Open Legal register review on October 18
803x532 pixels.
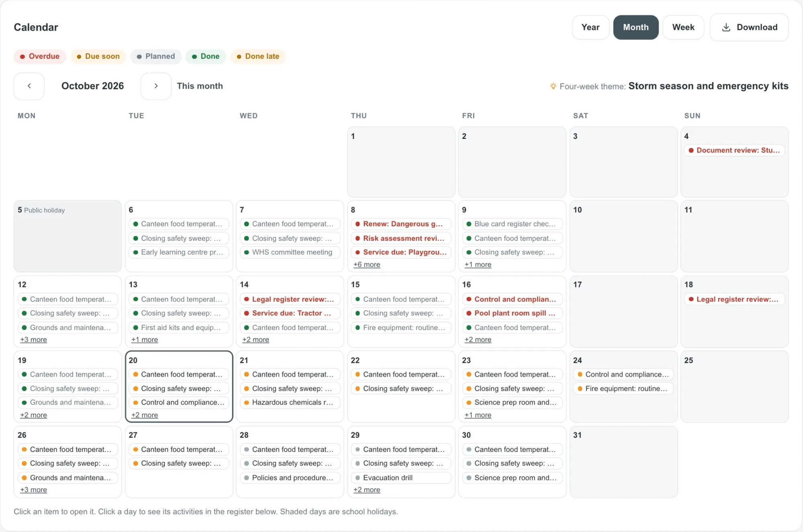tap(734, 299)
